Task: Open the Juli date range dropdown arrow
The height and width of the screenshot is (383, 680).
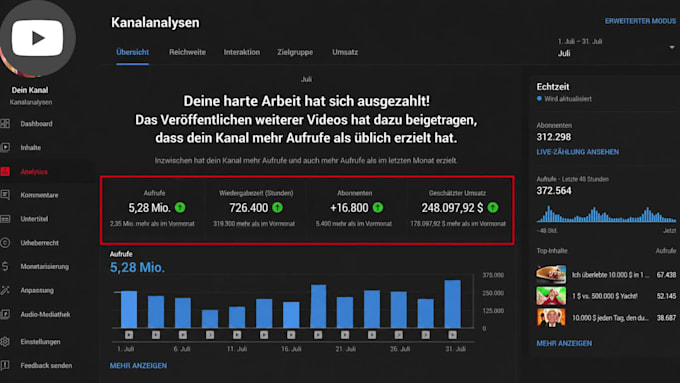Action: pyautogui.click(x=672, y=47)
